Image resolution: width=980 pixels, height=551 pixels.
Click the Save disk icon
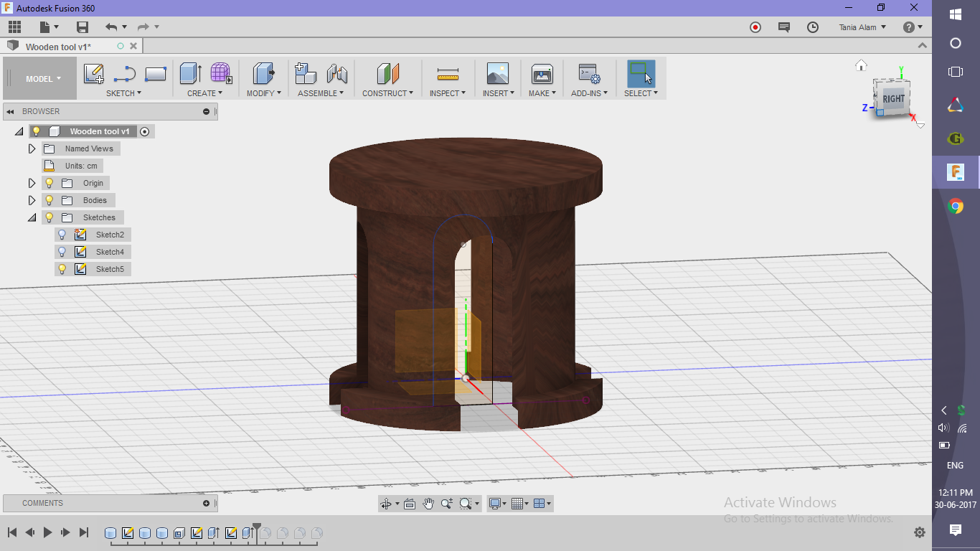(x=83, y=27)
